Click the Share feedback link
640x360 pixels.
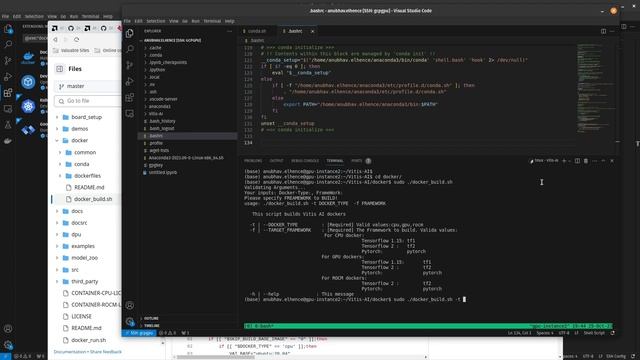(x=106, y=352)
